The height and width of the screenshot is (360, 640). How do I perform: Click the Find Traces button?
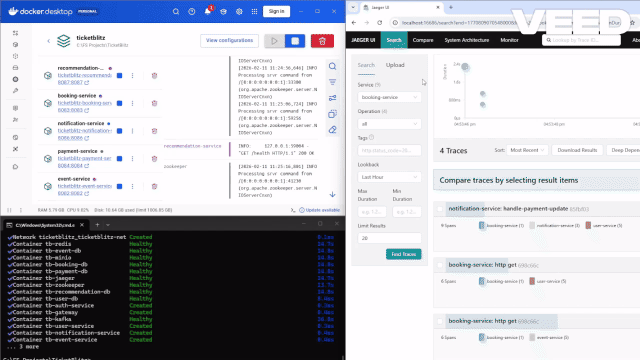[403, 254]
